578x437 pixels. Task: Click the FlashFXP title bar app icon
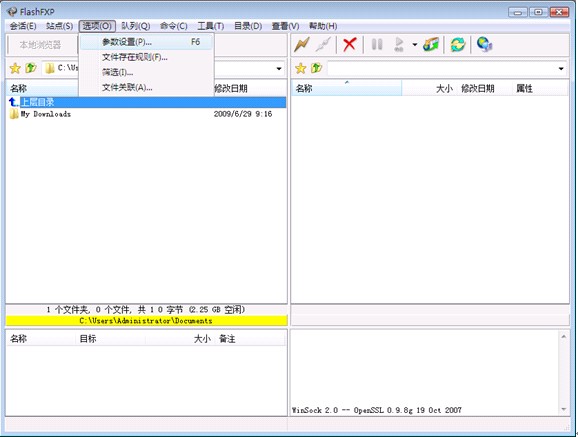[x=12, y=11]
